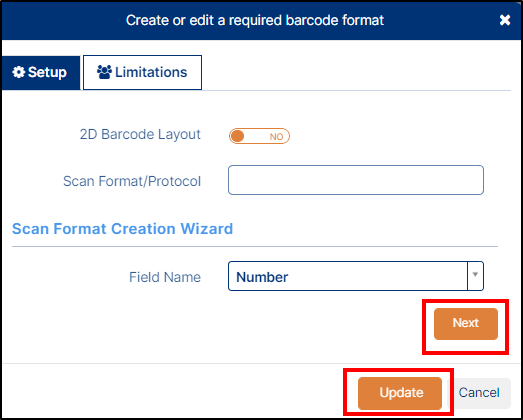The width and height of the screenshot is (523, 420).
Task: Click the Field Name dropdown arrow
Action: pyautogui.click(x=475, y=276)
